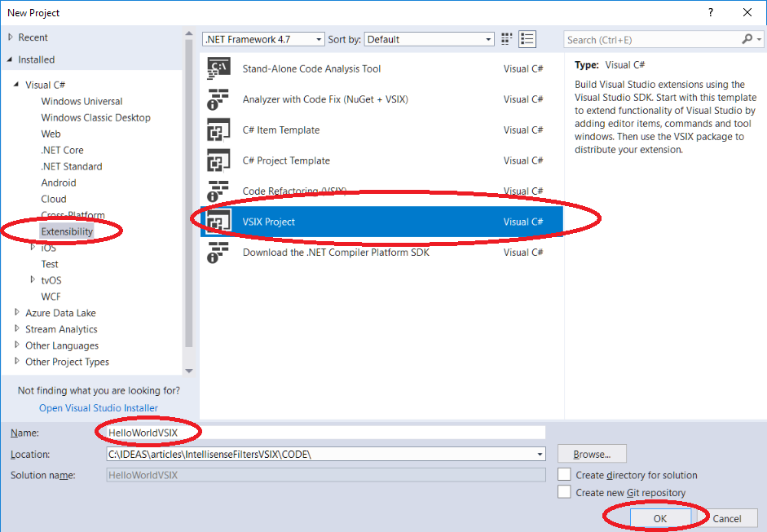Screen dimensions: 767x532
Task: Expand the Azure Data Lake node
Action: tap(17, 313)
